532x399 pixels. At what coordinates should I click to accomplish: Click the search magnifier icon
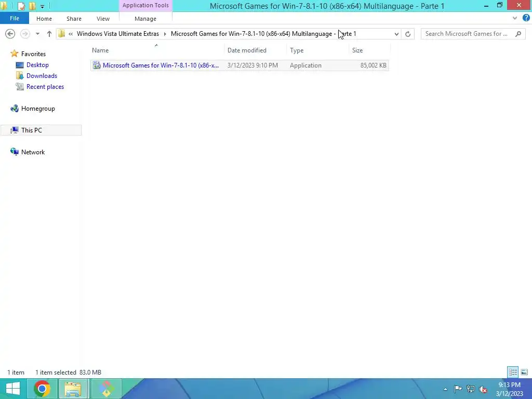(518, 34)
